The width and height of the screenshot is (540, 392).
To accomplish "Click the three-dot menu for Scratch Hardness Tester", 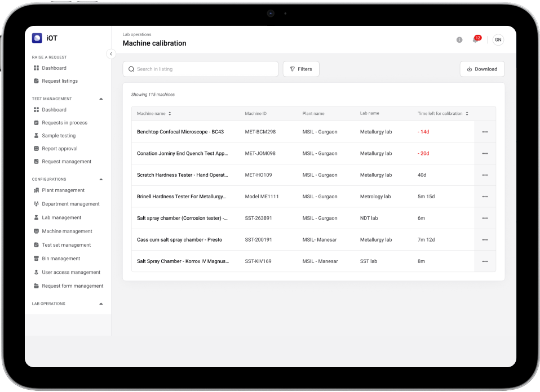I will point(485,175).
